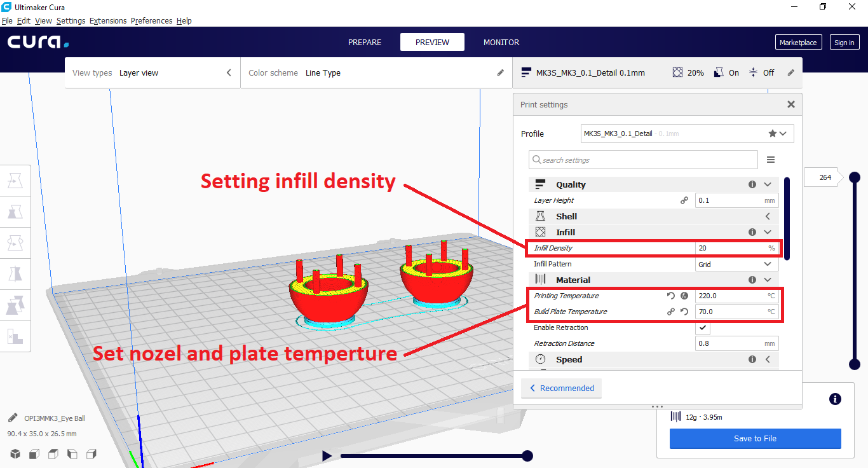Reset Build Plate Temperature with the revert arrow
Image resolution: width=868 pixels, height=468 pixels.
(684, 312)
